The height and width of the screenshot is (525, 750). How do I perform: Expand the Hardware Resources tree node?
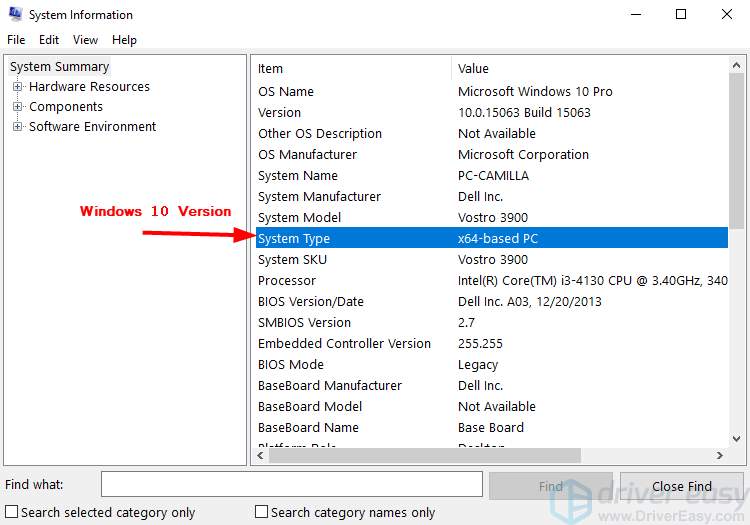17,87
